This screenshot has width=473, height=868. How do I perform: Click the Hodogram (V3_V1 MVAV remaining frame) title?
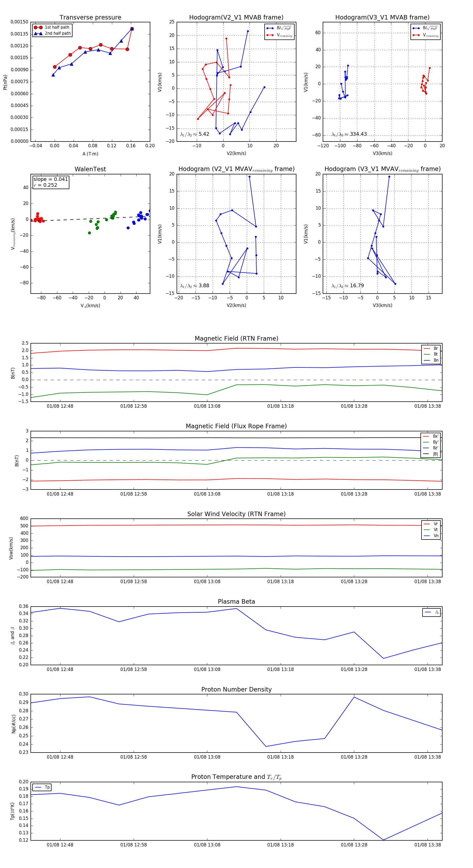pos(382,169)
